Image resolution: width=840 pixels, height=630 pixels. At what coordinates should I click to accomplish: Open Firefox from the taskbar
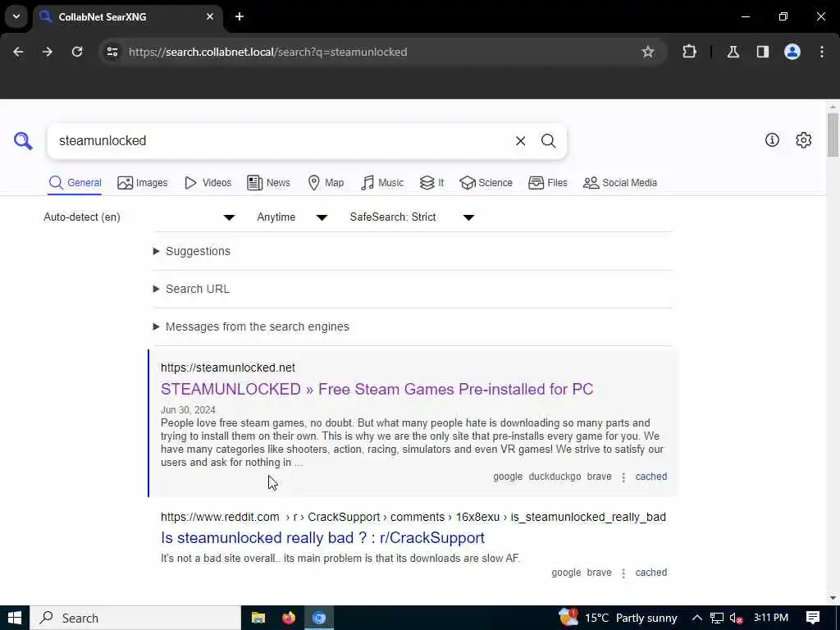click(x=289, y=618)
